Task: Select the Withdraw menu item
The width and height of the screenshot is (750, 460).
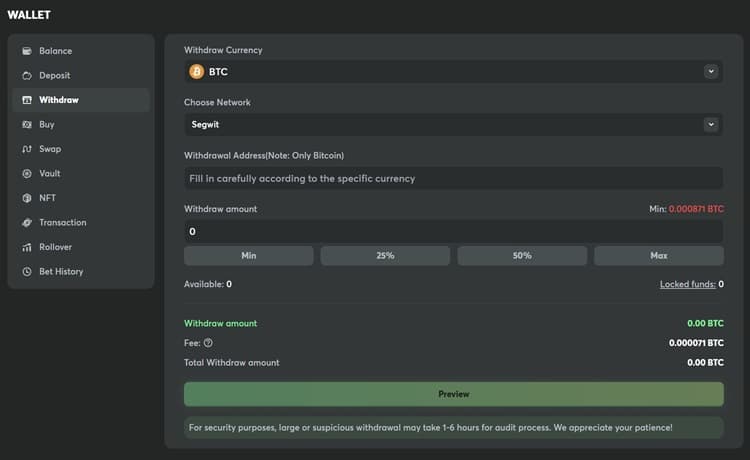Action: coord(59,100)
